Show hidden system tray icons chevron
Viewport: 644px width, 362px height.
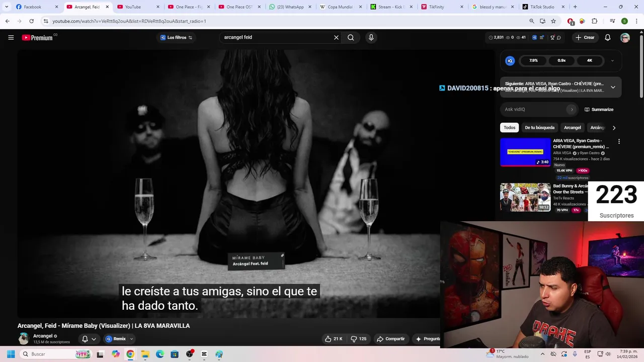tap(542, 354)
